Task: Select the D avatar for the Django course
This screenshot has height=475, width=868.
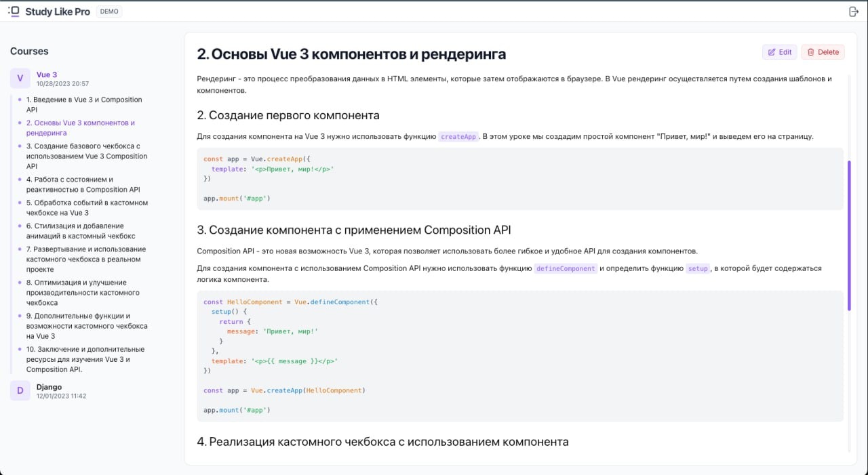Action: 20,391
